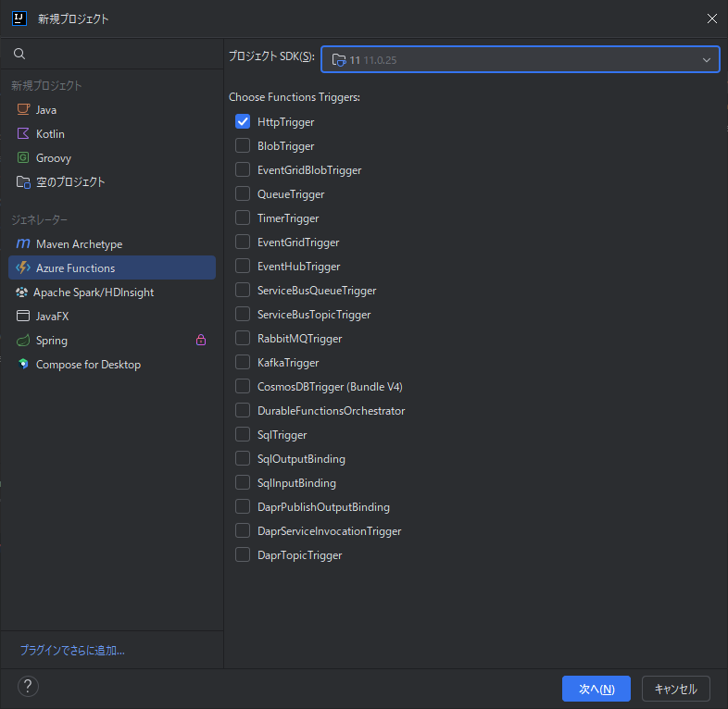Enable the TimerTrigger checkbox
The image size is (728, 709).
click(x=243, y=218)
